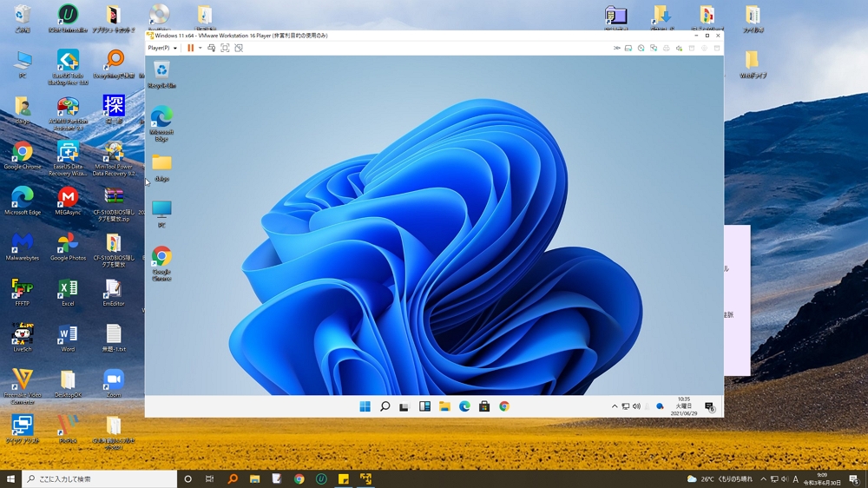Viewport: 868px width, 488px height.
Task: Select the PC icon inside the VM desktop
Action: [161, 214]
